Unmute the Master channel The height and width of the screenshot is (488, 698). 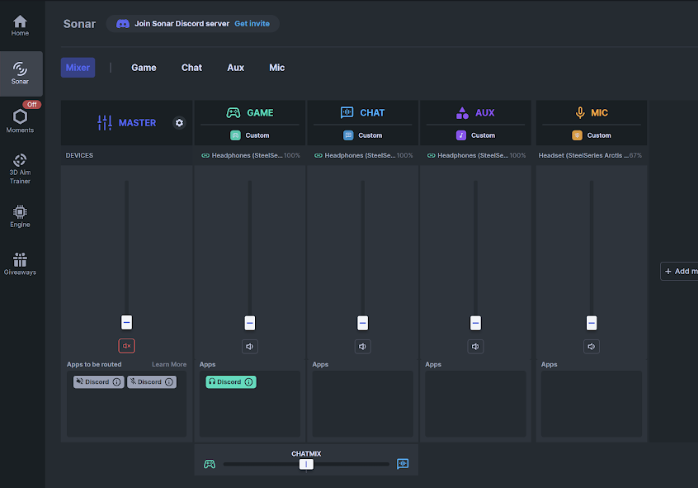click(126, 346)
